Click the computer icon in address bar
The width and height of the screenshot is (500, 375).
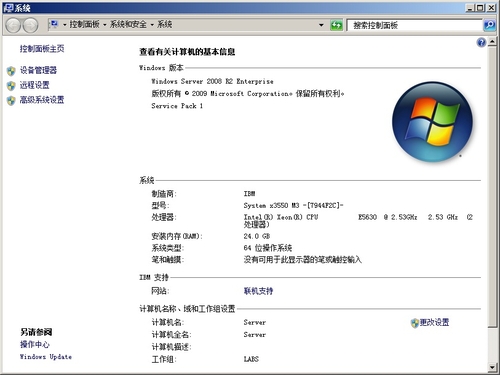pyautogui.click(x=54, y=24)
